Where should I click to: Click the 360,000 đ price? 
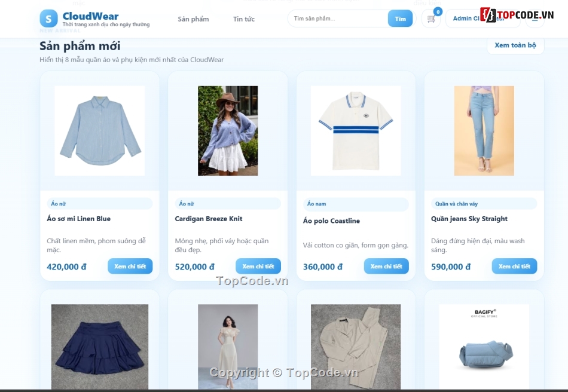point(323,267)
